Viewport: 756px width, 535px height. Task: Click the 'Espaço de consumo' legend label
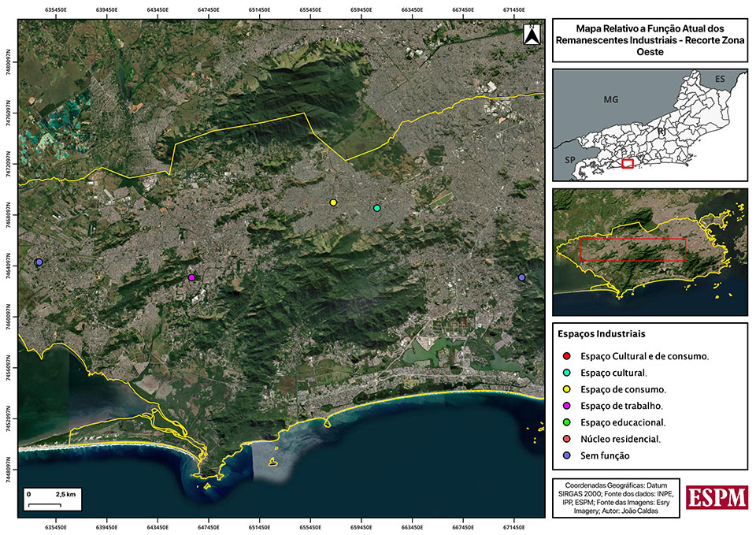[x=623, y=389]
